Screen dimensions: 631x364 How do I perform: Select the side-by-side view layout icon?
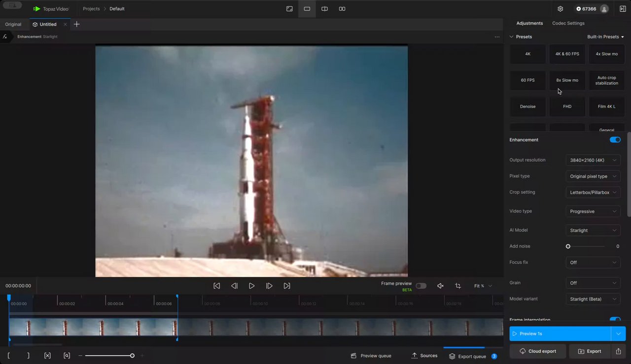click(x=342, y=9)
